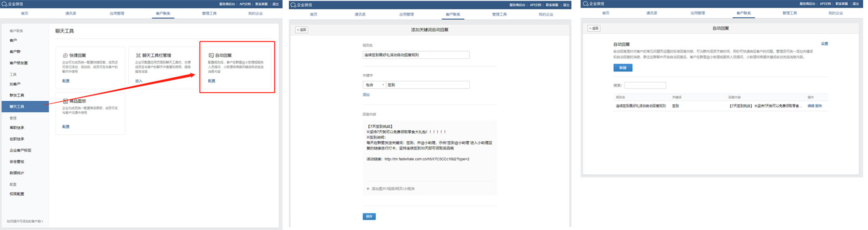Open 客户朋友圈 in the left sidebar
Image resolution: width=868 pixels, height=230 pixels.
tap(19, 63)
